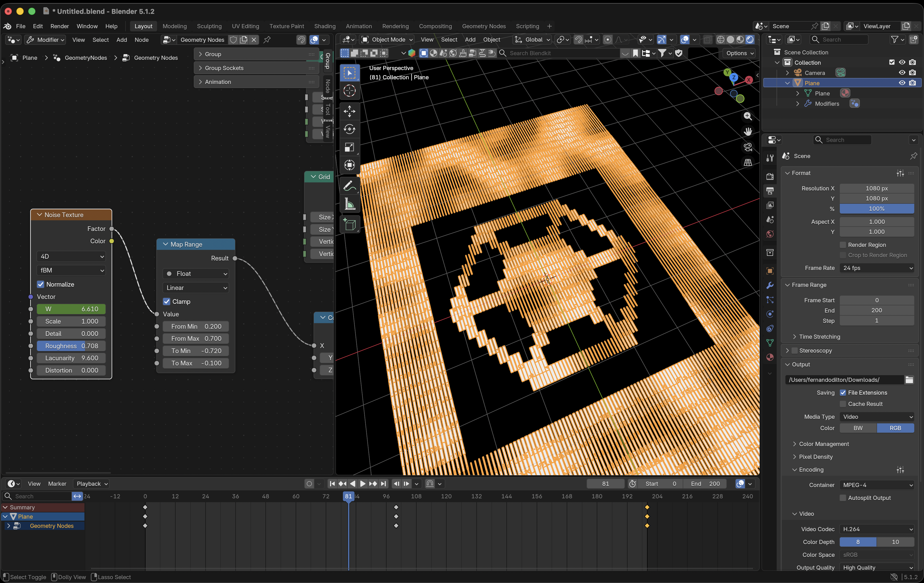Hide the Camera in viewport via eye icon
The width and height of the screenshot is (924, 583).
click(x=902, y=73)
